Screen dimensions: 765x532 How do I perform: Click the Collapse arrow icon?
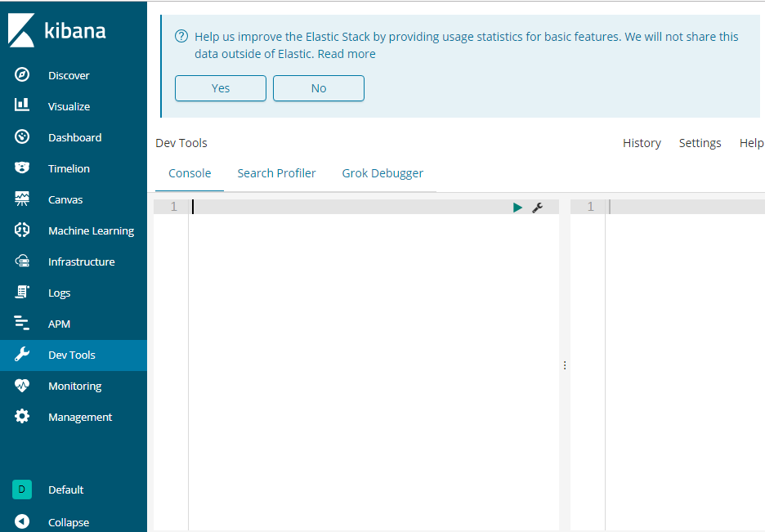point(22,521)
